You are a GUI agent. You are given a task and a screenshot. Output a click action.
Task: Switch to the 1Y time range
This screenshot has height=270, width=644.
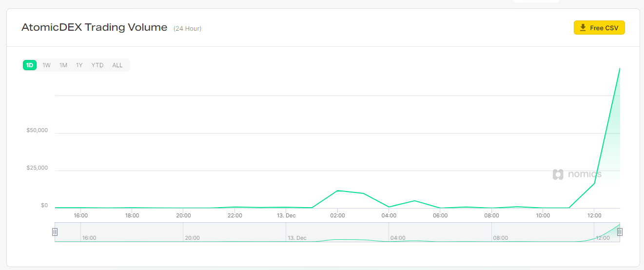coord(79,65)
